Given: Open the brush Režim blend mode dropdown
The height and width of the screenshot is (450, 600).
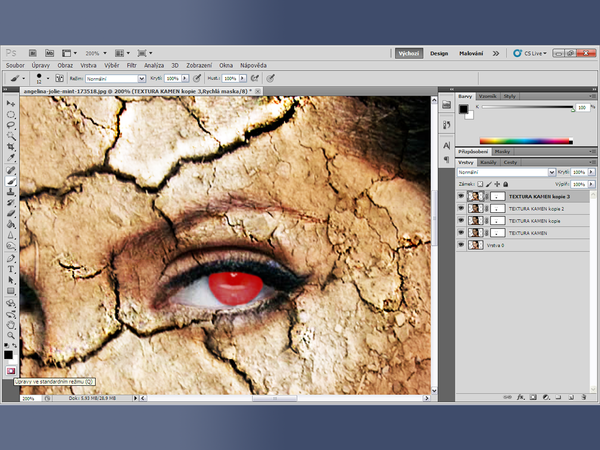Looking at the screenshot, I should (113, 77).
